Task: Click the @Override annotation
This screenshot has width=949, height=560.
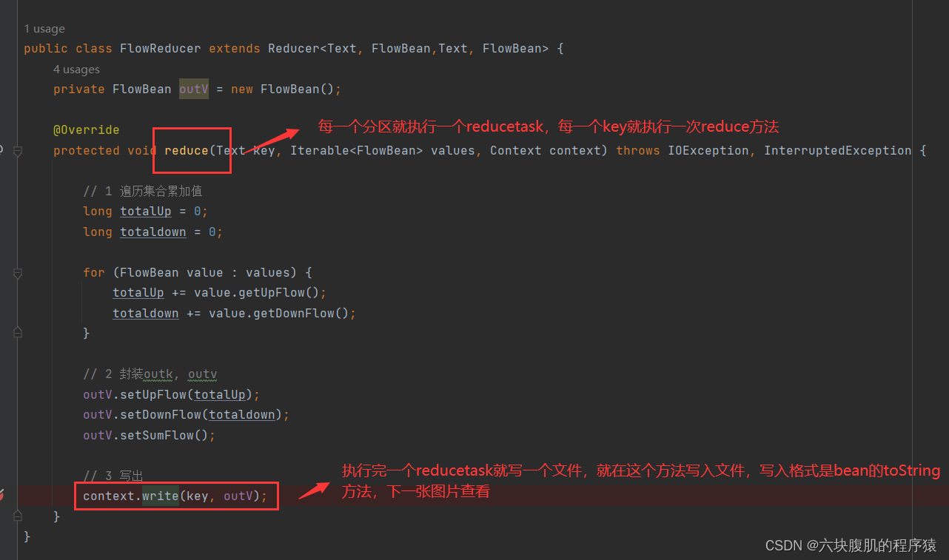Action: [86, 130]
